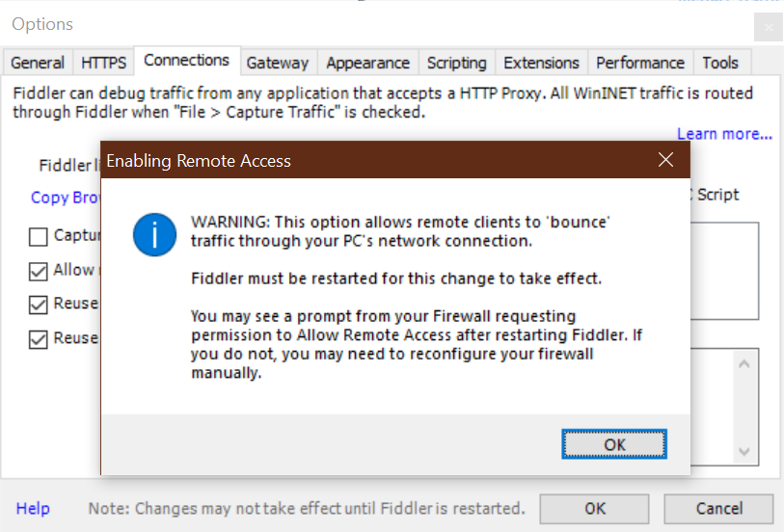Click the Help link
Viewport: 784px width, 532px height.
(33, 508)
